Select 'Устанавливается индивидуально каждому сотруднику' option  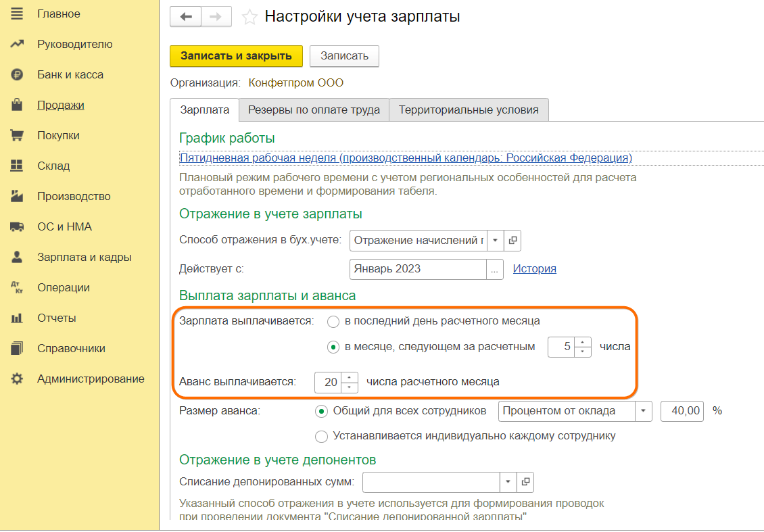pyautogui.click(x=322, y=436)
